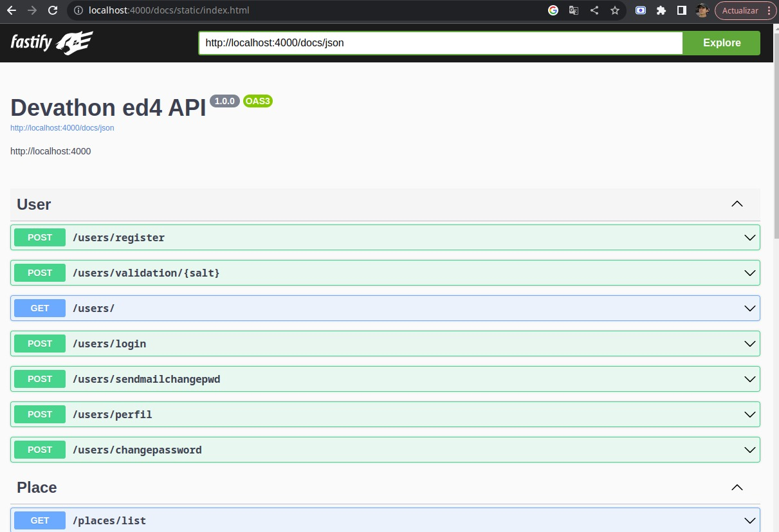Open the browser extensions puzzle icon
Image resolution: width=779 pixels, height=532 pixels.
pos(661,10)
